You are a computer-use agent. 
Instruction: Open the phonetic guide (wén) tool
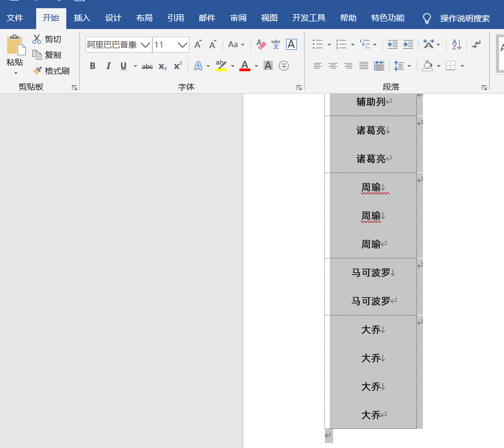(x=276, y=44)
